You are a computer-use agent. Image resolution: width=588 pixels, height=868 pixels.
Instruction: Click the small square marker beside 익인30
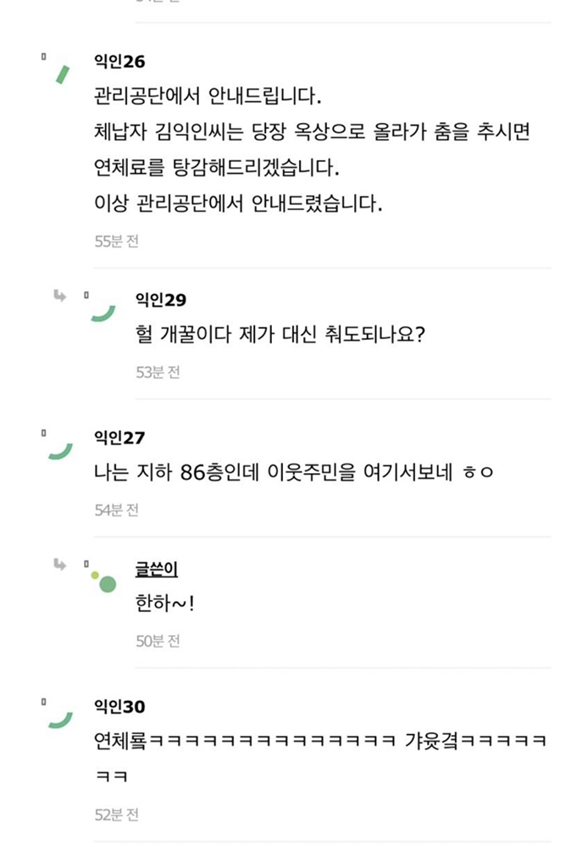click(x=44, y=702)
